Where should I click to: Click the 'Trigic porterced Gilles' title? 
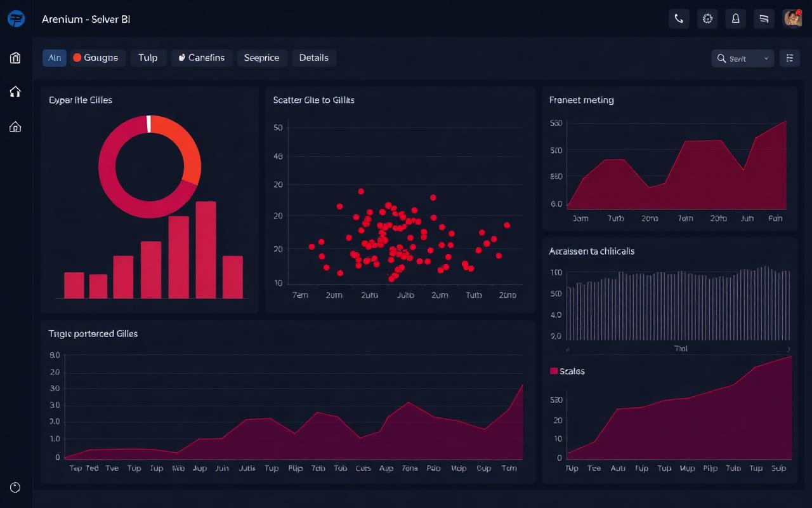pos(93,333)
